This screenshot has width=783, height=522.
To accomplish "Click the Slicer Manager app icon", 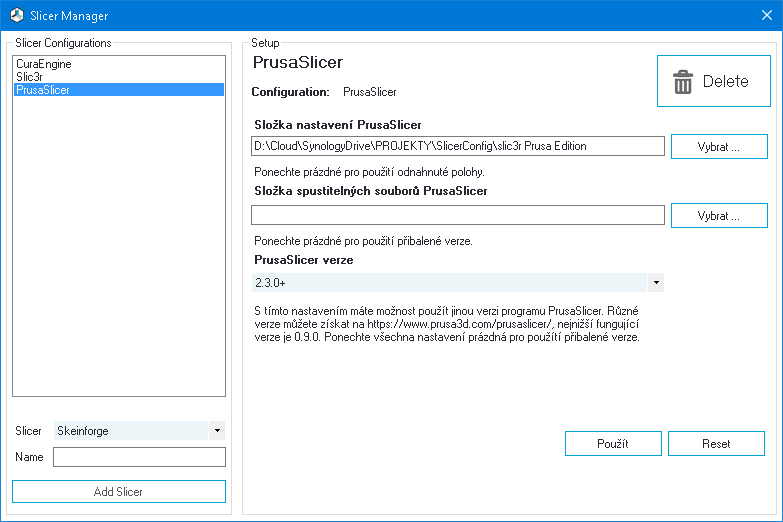I will 16,15.
